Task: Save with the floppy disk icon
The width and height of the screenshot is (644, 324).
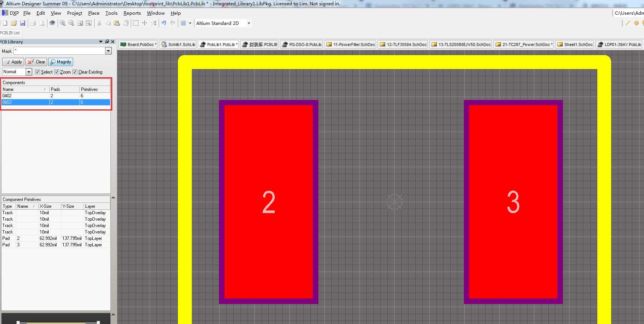Action: pos(23,23)
